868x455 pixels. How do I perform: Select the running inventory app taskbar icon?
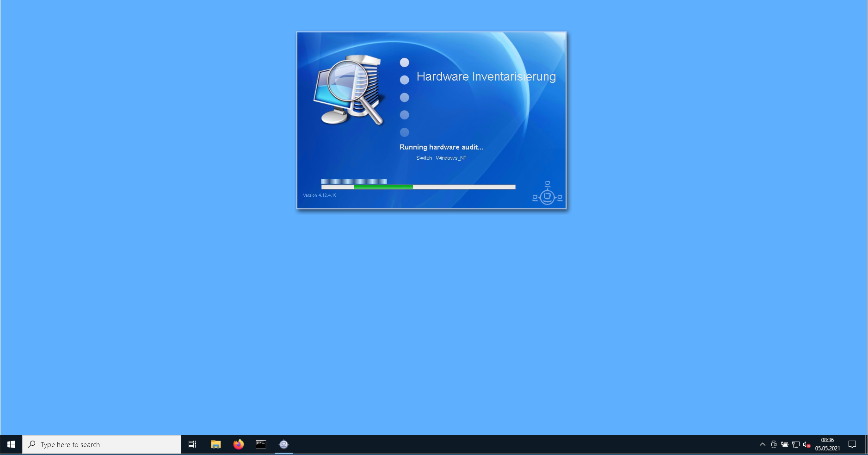coord(283,444)
